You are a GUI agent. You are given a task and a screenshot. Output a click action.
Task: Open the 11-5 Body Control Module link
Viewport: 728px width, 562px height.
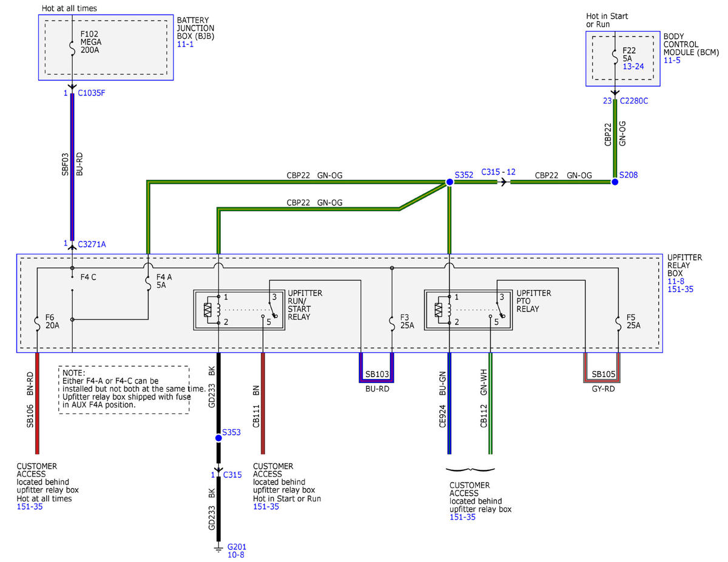tap(672, 61)
